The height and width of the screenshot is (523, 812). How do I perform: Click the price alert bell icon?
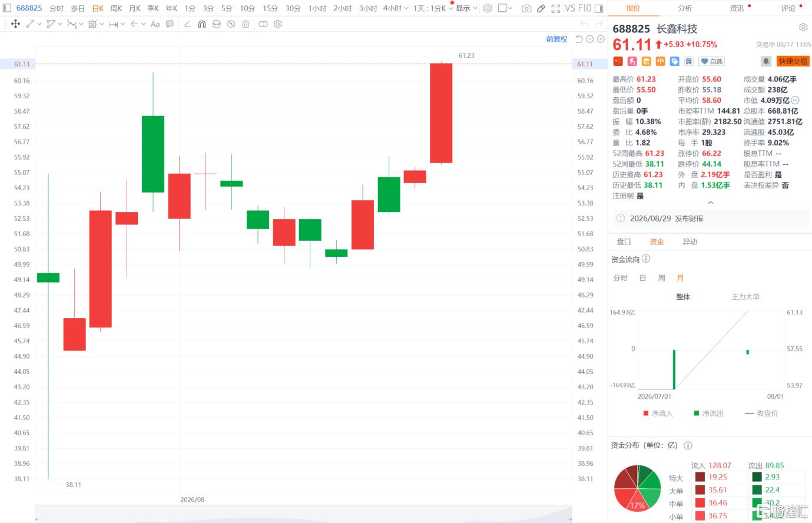pyautogui.click(x=765, y=61)
